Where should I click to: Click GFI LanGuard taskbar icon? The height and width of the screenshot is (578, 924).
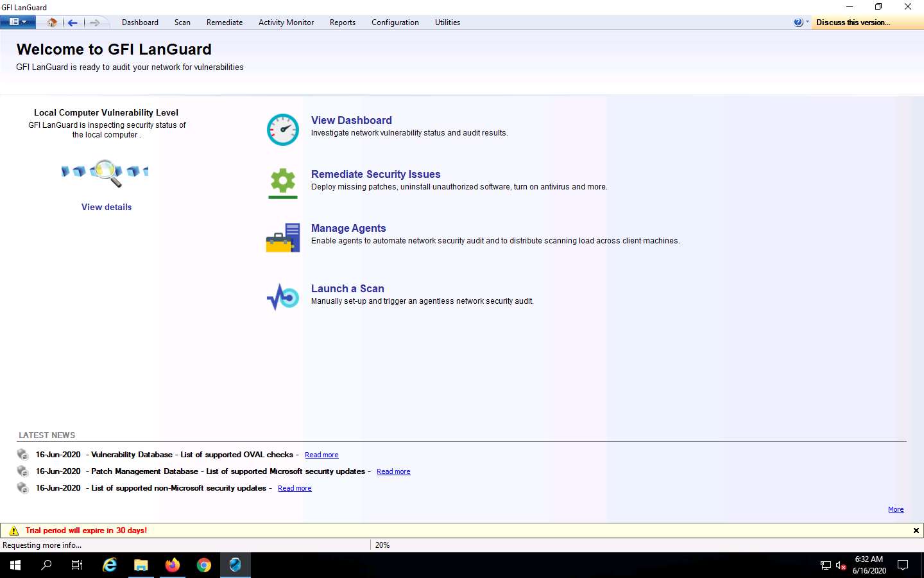[235, 565]
